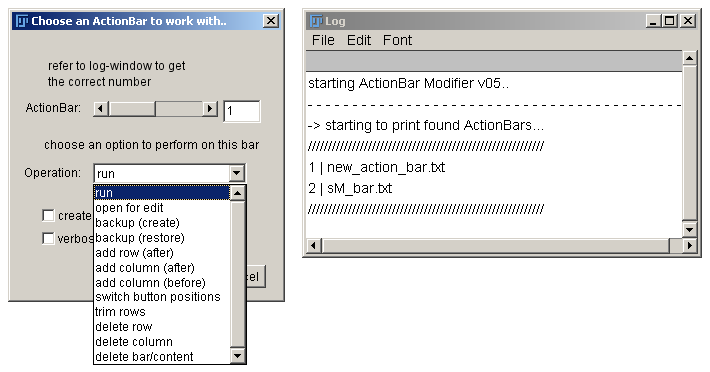This screenshot has width=710, height=372.
Task: Choose 'open for edit' operation
Action: click(x=129, y=208)
